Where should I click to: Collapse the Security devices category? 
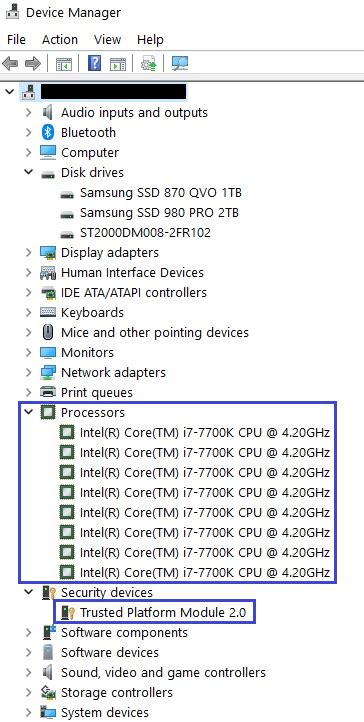pyautogui.click(x=29, y=592)
